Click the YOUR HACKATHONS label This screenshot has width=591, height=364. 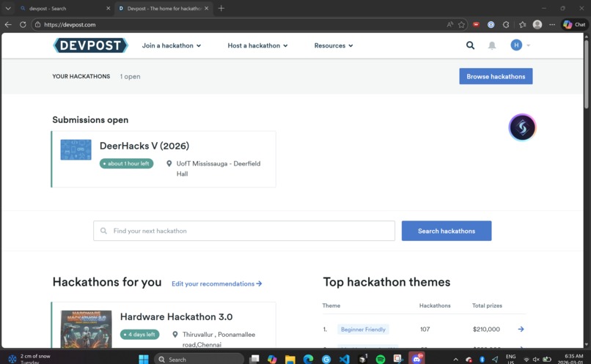[x=81, y=76]
